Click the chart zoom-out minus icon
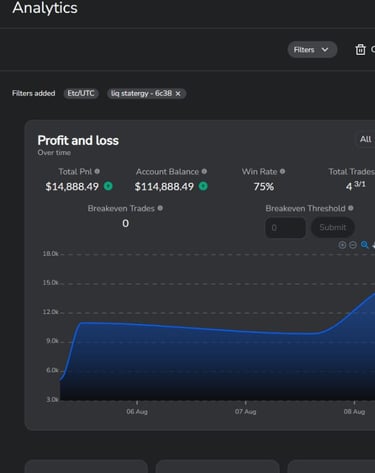The image size is (375, 473). coord(353,245)
